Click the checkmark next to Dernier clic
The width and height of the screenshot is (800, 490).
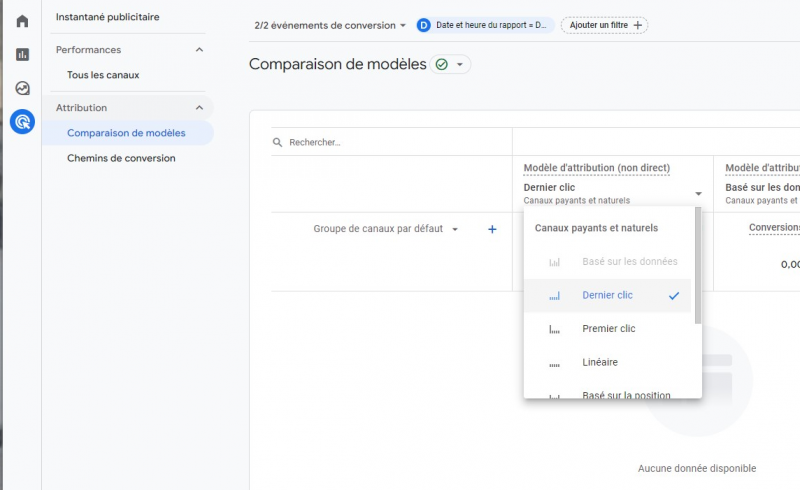point(674,296)
